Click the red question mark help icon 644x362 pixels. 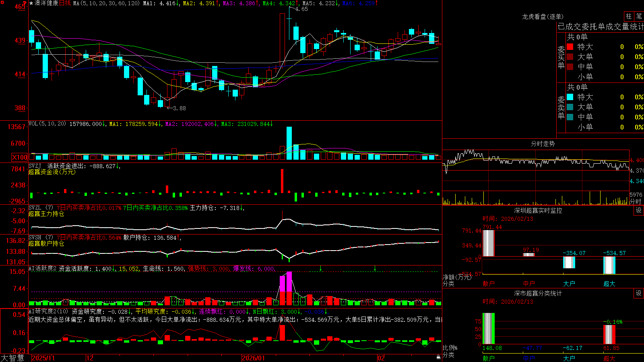point(25,4)
